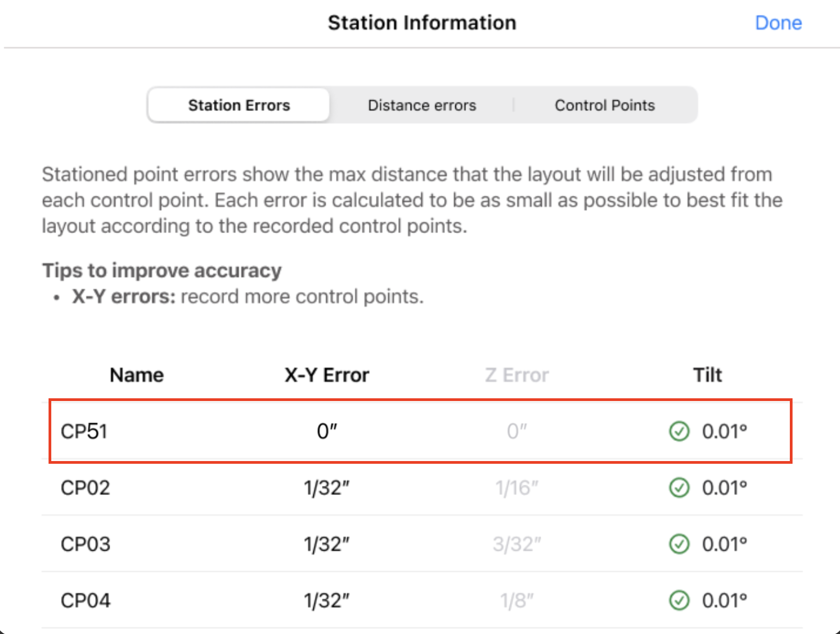840x634 pixels.
Task: Click the Tips to improve accuracy heading
Action: [x=162, y=271]
